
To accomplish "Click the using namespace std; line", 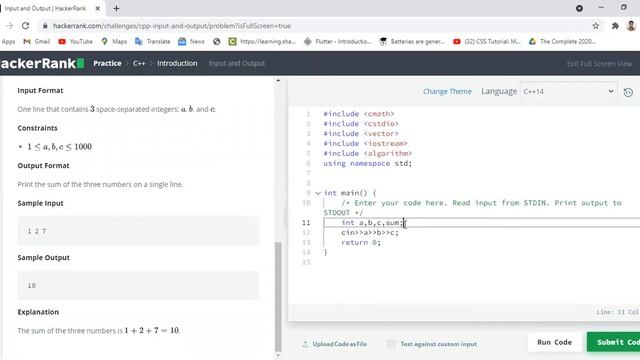I will (367, 163).
